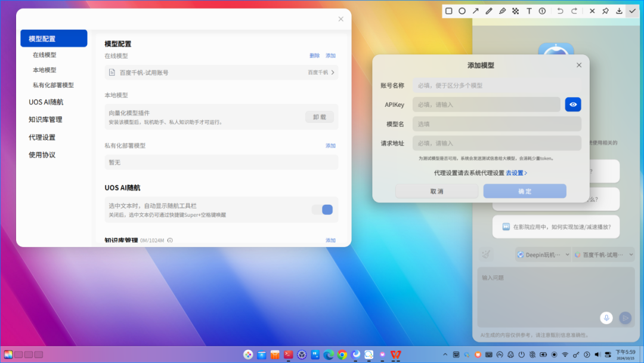The width and height of the screenshot is (644, 363).
Task: Click the APIKey input field
Action: (487, 104)
